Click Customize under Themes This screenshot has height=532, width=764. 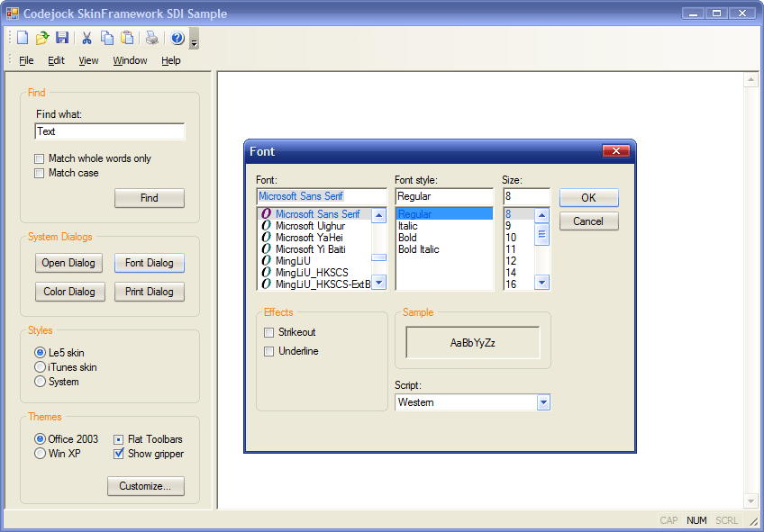pos(145,486)
